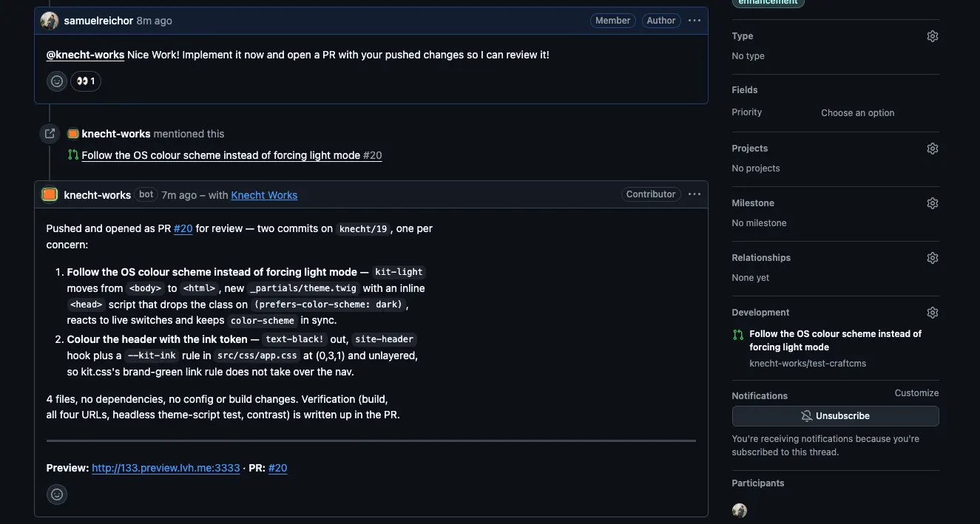Open the linked PR 'Follow the OS colour scheme' #20
Screen dimensions: 980x524
232,155
